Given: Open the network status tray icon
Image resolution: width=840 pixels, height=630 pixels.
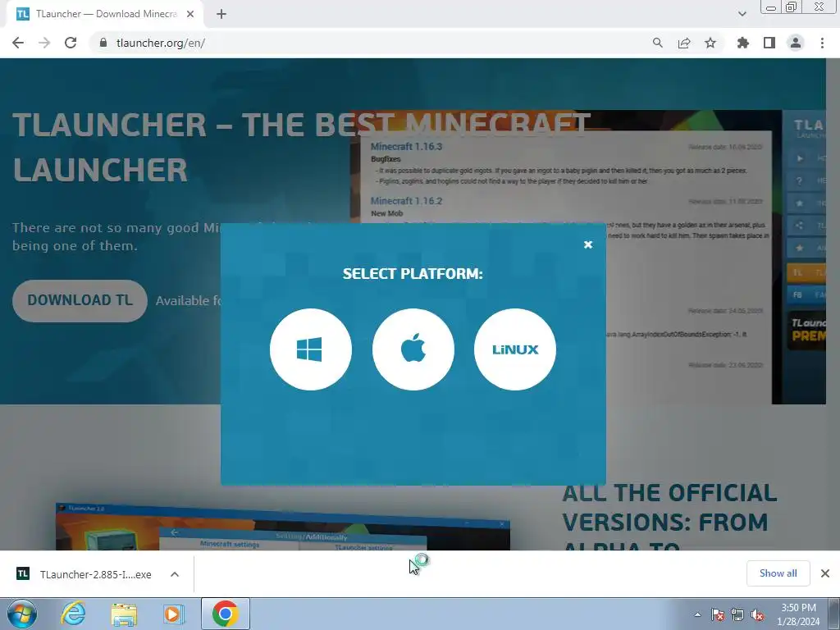Looking at the screenshot, I should tap(737, 614).
